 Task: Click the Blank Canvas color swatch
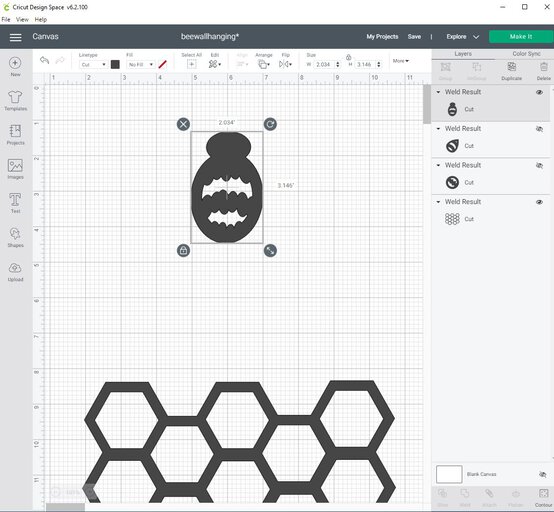pos(449,474)
